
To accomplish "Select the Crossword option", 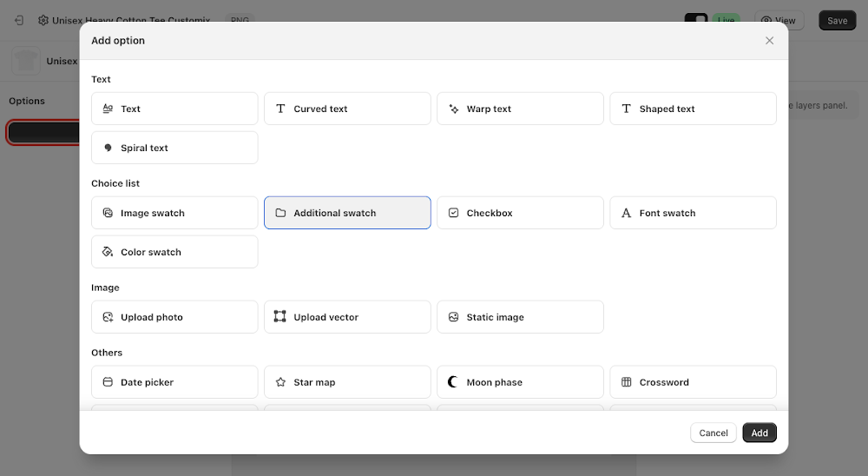I will [693, 382].
